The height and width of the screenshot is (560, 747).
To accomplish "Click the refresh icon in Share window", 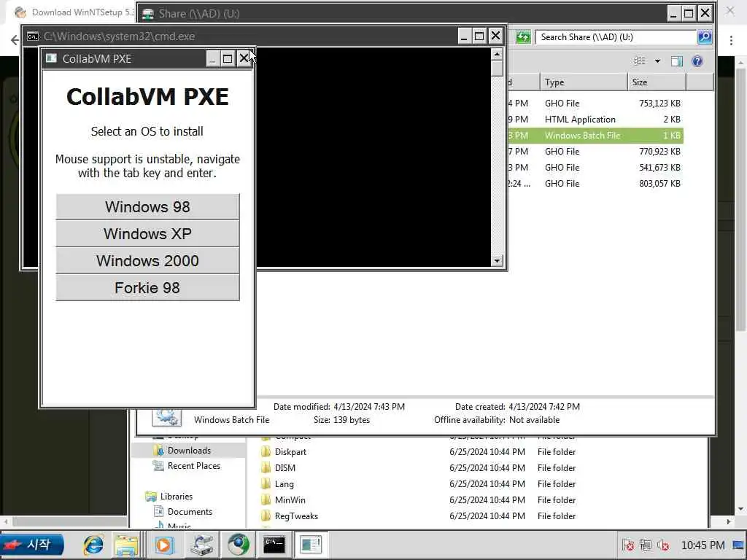I will (522, 37).
